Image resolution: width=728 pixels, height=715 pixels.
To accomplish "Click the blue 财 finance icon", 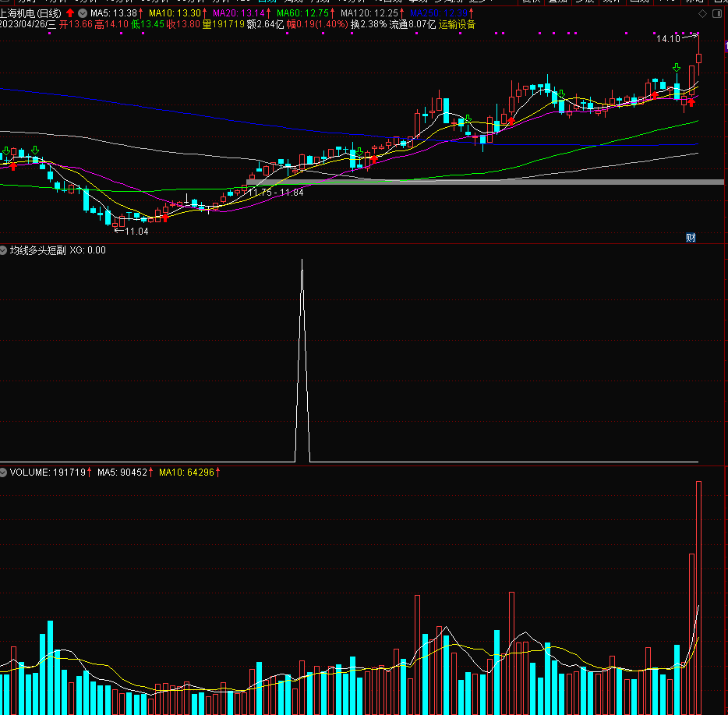I will tap(691, 238).
